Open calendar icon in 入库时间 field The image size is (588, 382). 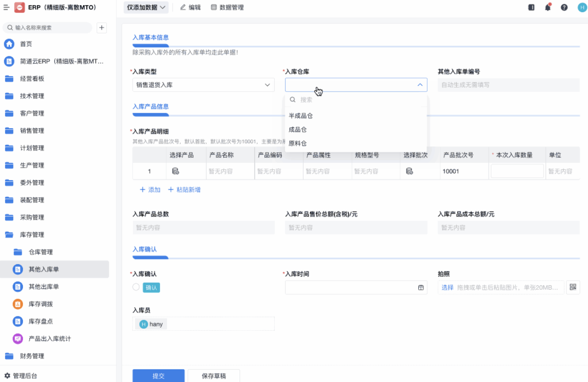[421, 287]
